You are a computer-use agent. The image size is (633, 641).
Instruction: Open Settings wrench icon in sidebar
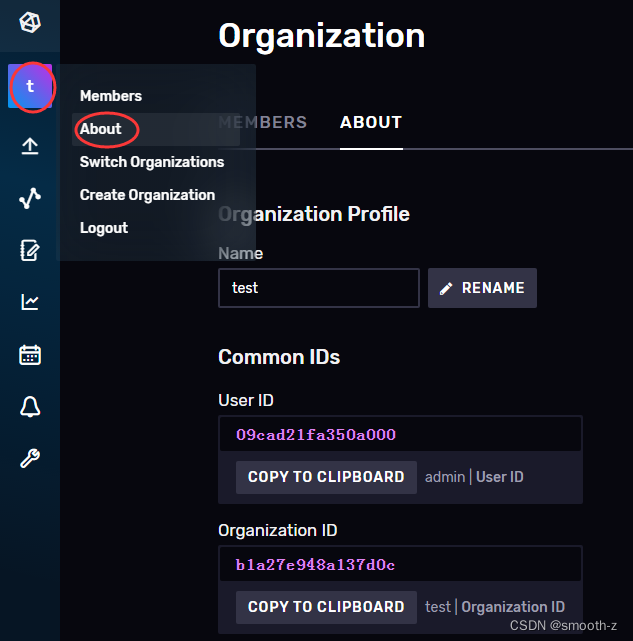(30, 458)
